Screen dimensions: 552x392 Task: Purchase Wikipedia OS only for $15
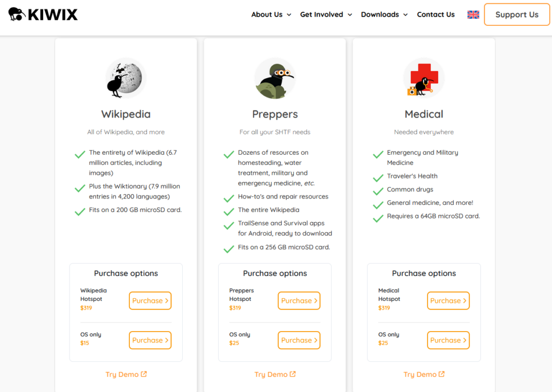point(150,340)
